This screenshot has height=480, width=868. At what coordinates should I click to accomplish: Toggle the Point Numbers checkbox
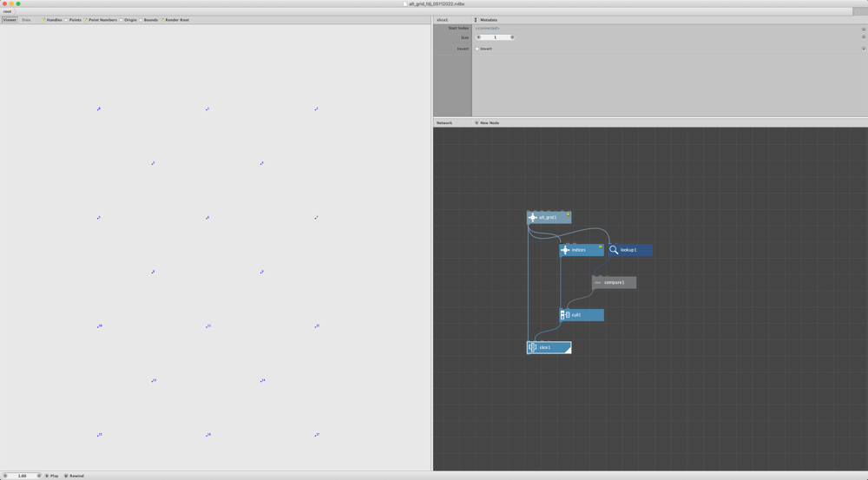point(85,20)
